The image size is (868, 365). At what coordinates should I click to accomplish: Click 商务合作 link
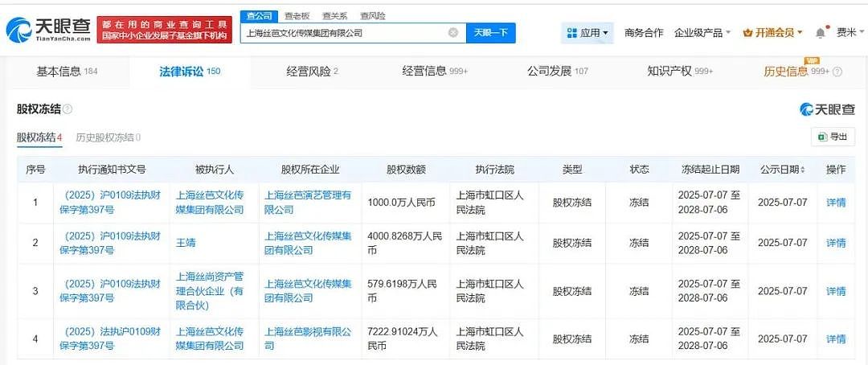643,33
